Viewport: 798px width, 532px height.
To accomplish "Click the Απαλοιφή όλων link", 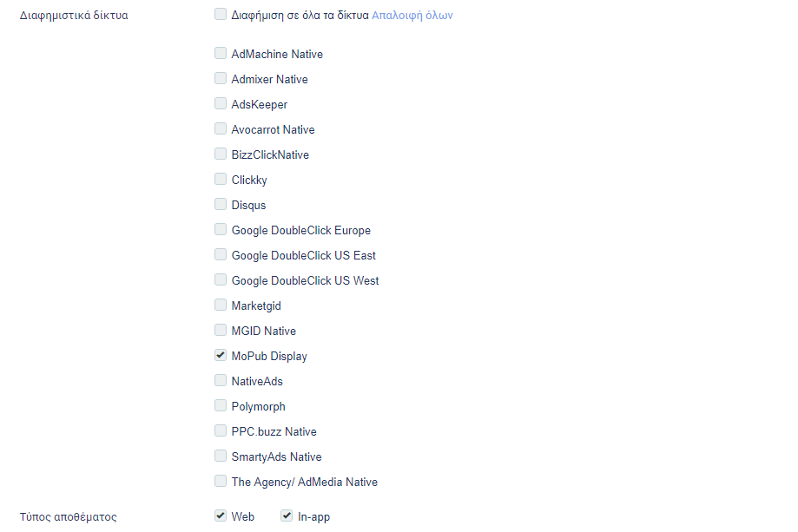I will tap(412, 16).
